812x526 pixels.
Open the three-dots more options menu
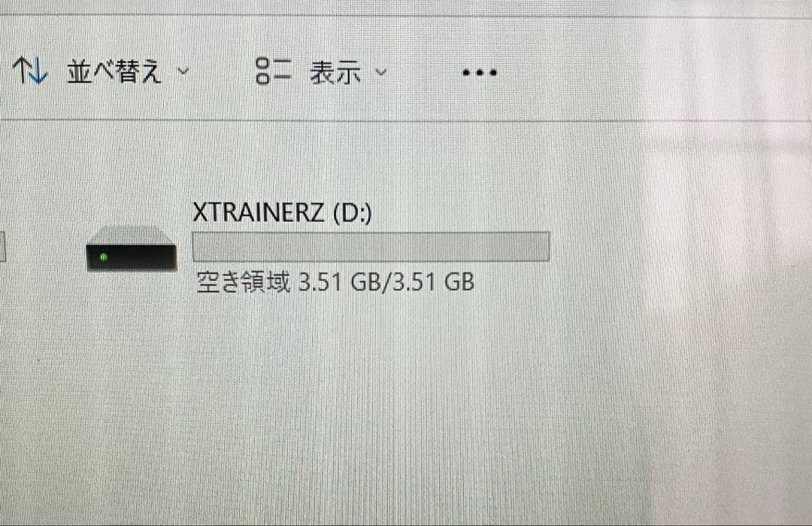[x=480, y=72]
